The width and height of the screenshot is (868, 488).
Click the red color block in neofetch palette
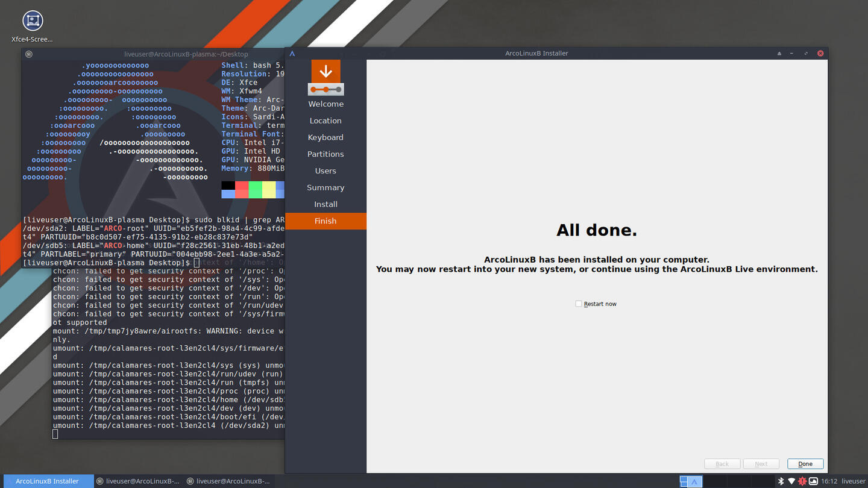242,190
